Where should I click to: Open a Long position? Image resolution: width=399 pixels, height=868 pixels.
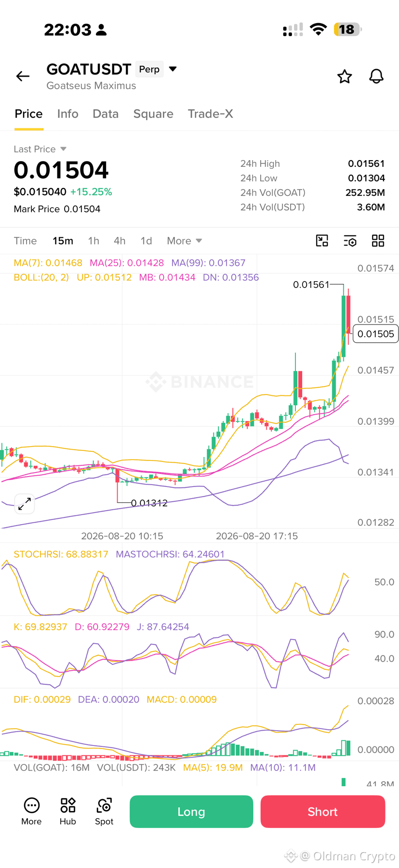[x=191, y=812]
